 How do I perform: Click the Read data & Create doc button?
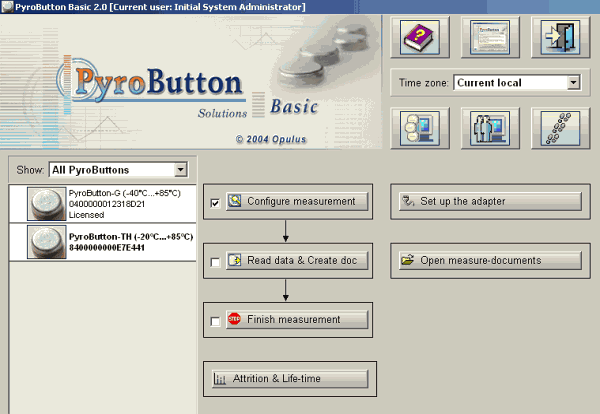(x=297, y=261)
